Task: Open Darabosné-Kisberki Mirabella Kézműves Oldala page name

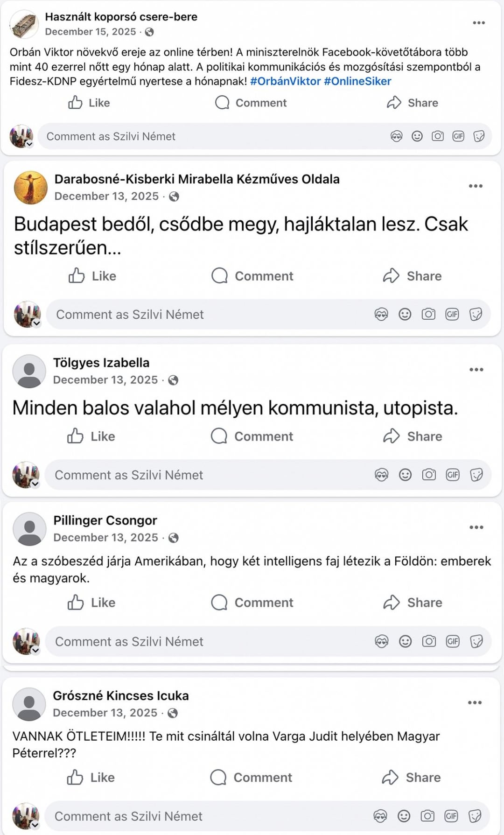Action: click(197, 179)
